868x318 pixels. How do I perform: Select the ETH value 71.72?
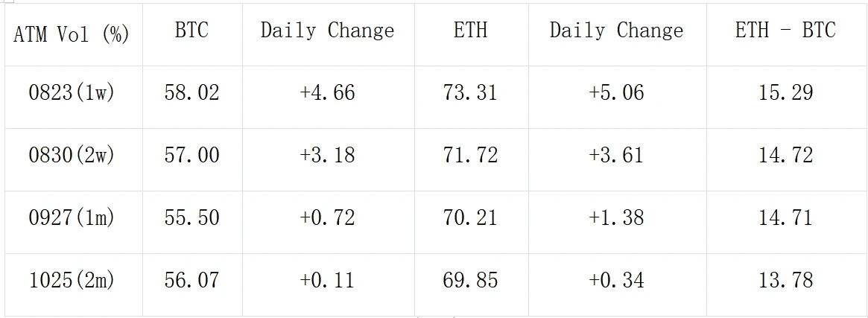470,155
